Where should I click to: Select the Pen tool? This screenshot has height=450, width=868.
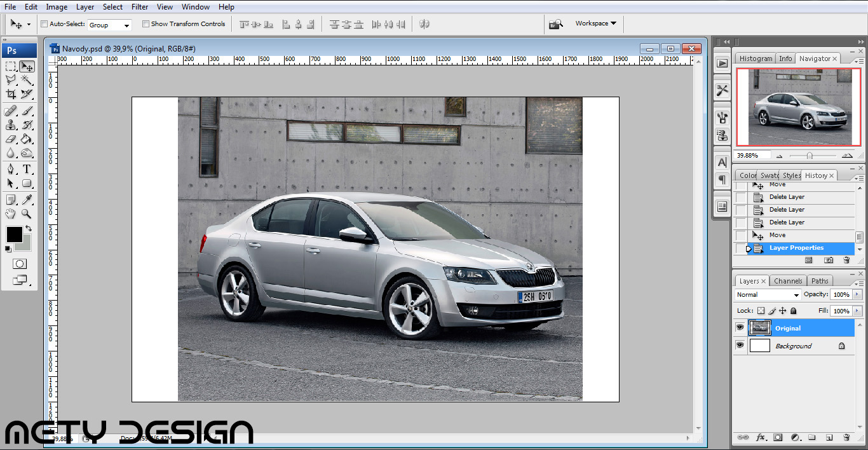(x=11, y=169)
